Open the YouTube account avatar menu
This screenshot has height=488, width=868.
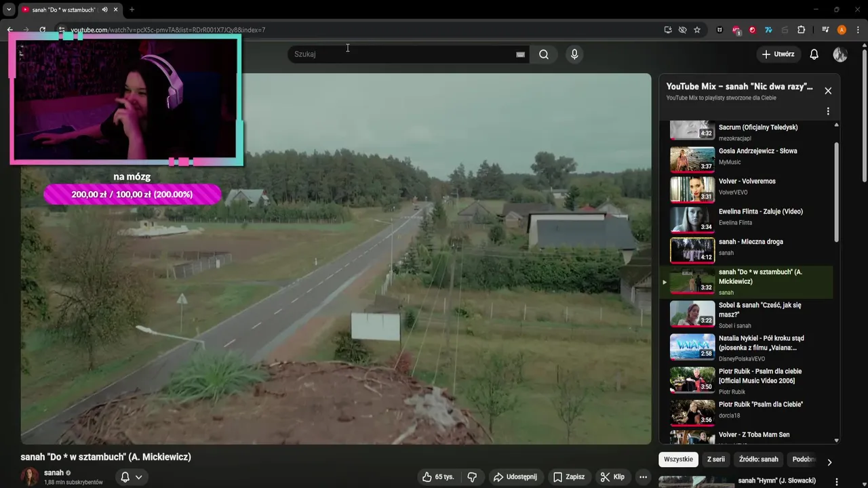(840, 54)
